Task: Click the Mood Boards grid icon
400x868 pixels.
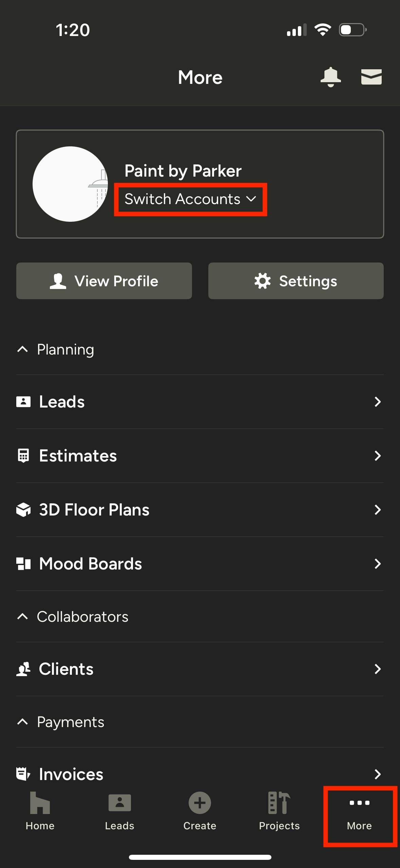Action: point(23,564)
